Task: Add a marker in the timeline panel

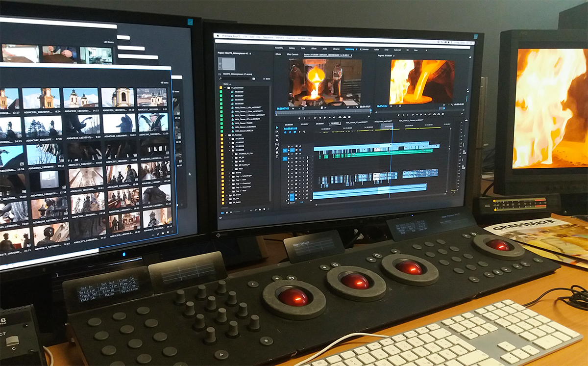Action: coord(300,132)
